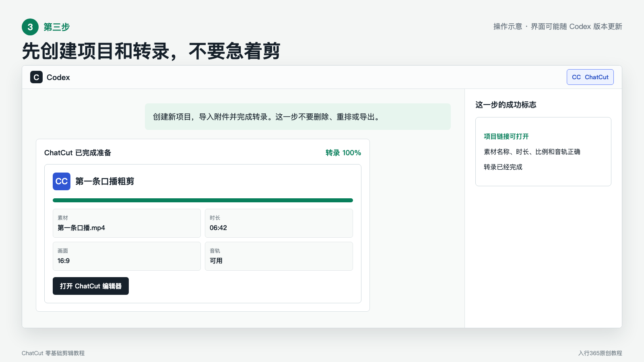
Task: Open the ChatCut editor
Action: point(91,286)
